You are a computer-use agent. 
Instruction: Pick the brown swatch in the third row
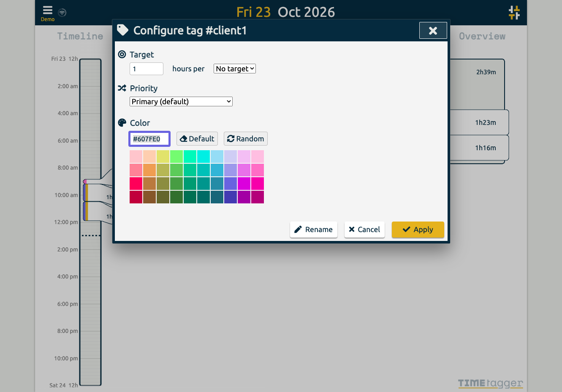click(x=149, y=184)
